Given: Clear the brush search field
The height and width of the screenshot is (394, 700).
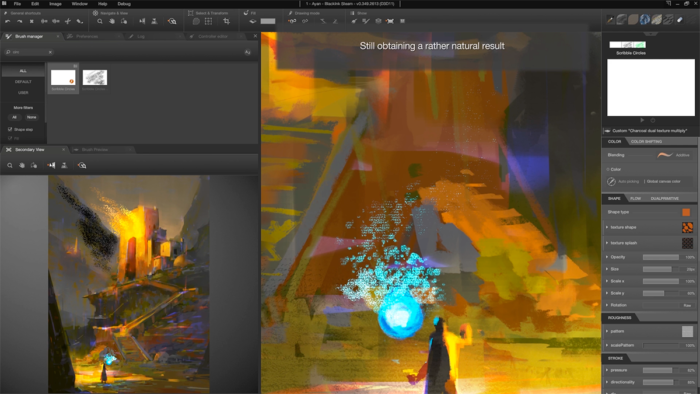Looking at the screenshot, I should tap(50, 52).
